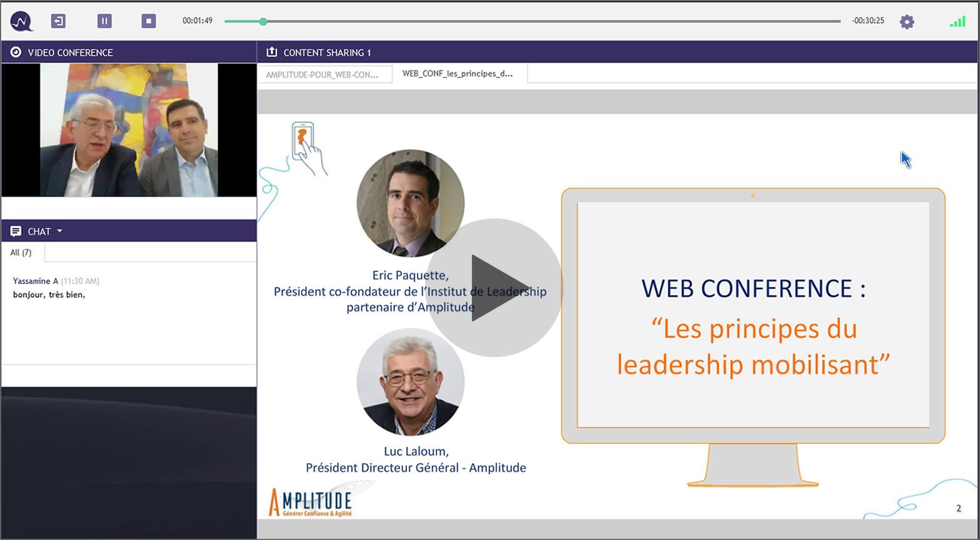Screen dimensions: 980x540
Task: Click the Video Conference panel icon
Action: (x=16, y=52)
